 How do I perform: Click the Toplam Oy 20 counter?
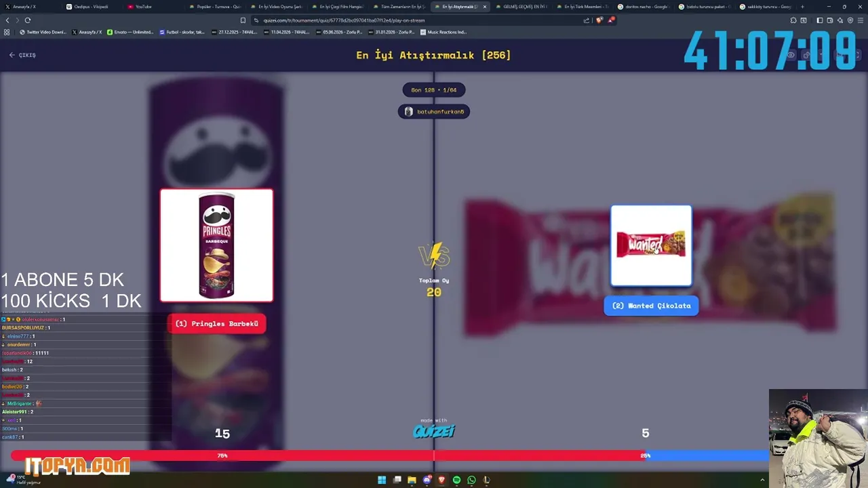tap(434, 287)
